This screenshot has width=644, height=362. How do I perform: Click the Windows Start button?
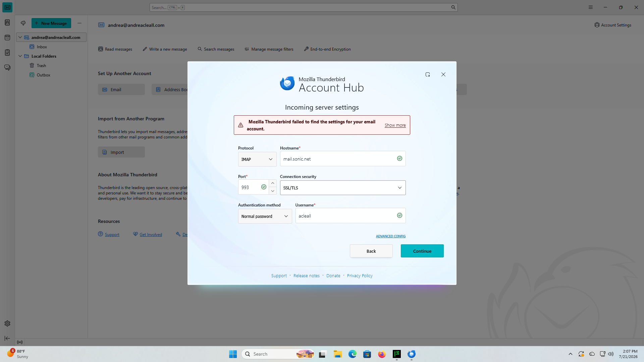pos(233,354)
